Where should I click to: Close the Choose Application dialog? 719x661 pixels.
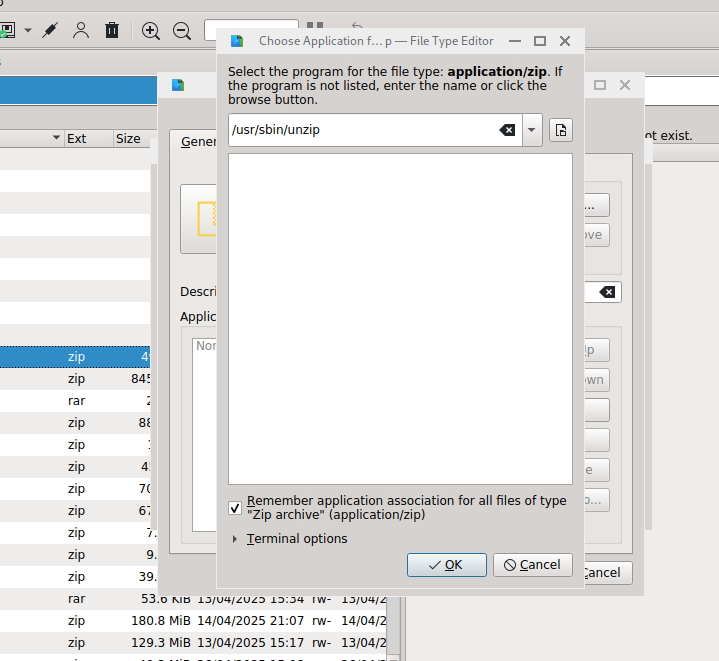coord(565,41)
